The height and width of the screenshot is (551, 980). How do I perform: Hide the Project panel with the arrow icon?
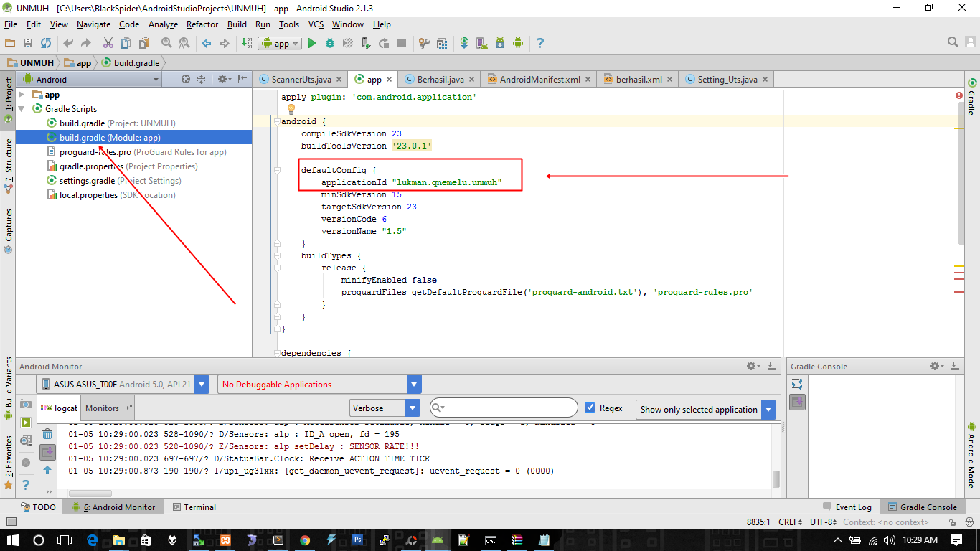242,79
